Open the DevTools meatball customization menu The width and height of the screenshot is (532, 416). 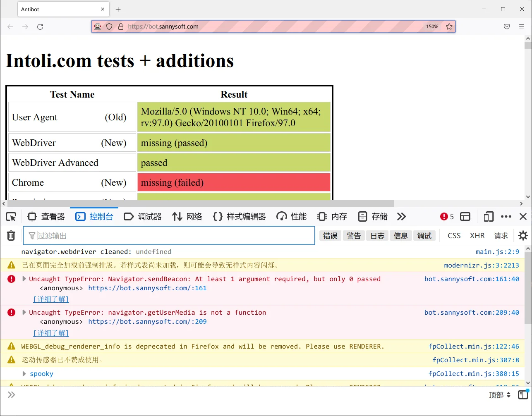(x=506, y=216)
